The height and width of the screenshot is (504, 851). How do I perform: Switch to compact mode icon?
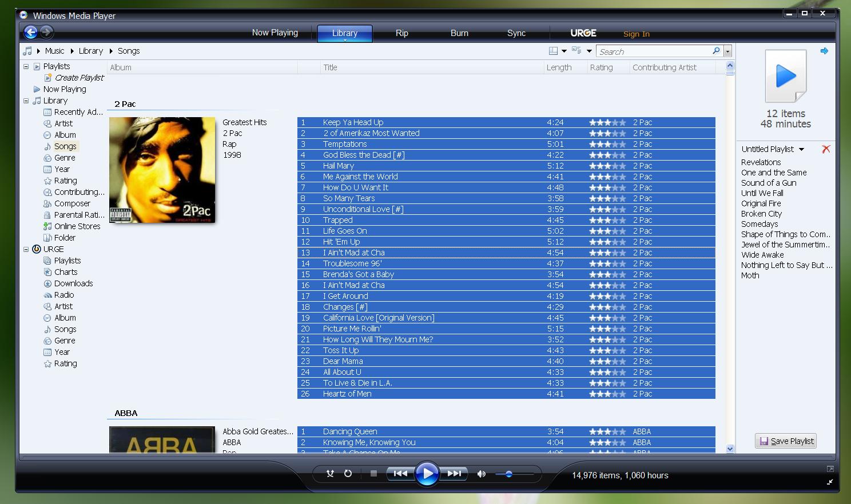pos(830,482)
